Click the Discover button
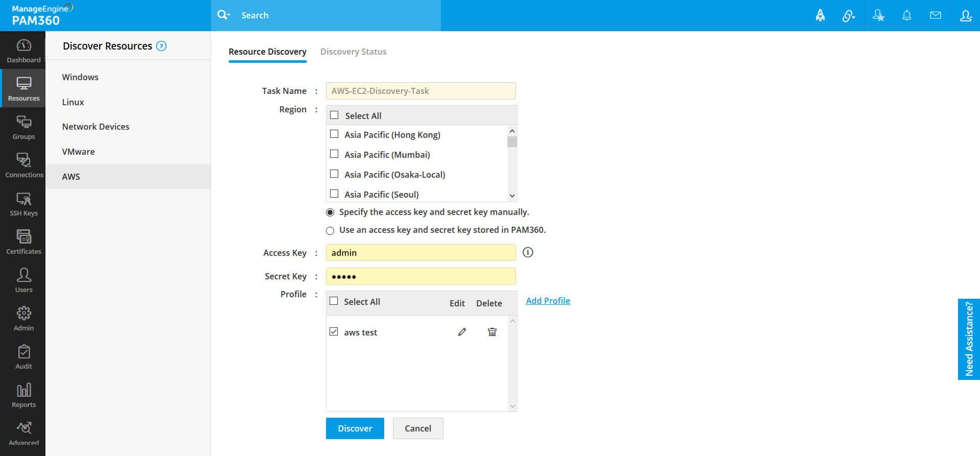Image resolution: width=980 pixels, height=456 pixels. [x=355, y=428]
